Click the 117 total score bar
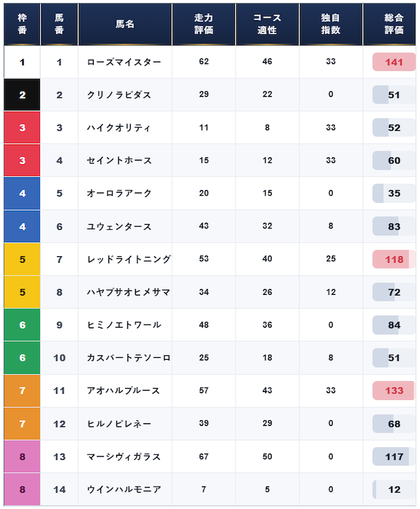Image resolution: width=420 pixels, height=509 pixels. [x=394, y=456]
